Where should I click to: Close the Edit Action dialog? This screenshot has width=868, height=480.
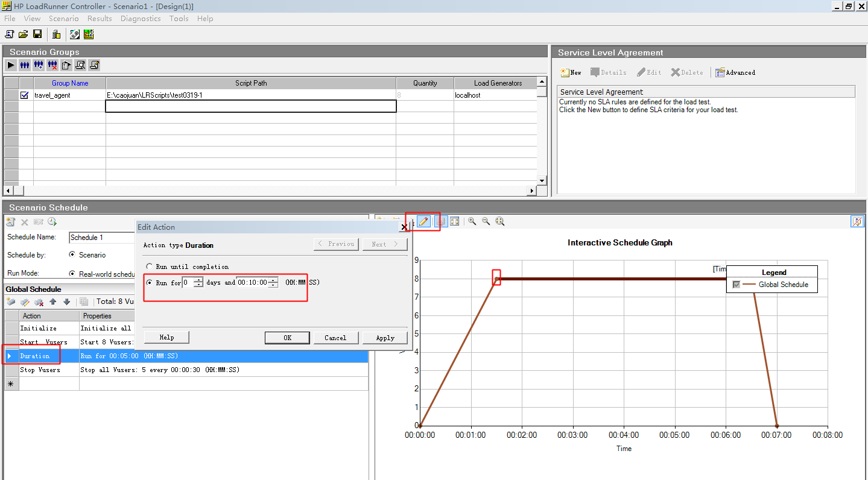[x=404, y=227]
